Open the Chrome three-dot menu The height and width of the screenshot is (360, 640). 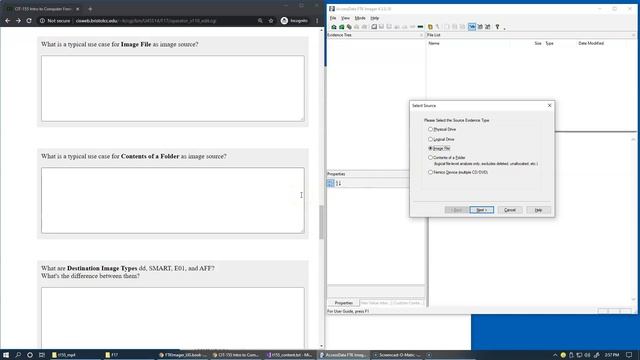(x=317, y=20)
